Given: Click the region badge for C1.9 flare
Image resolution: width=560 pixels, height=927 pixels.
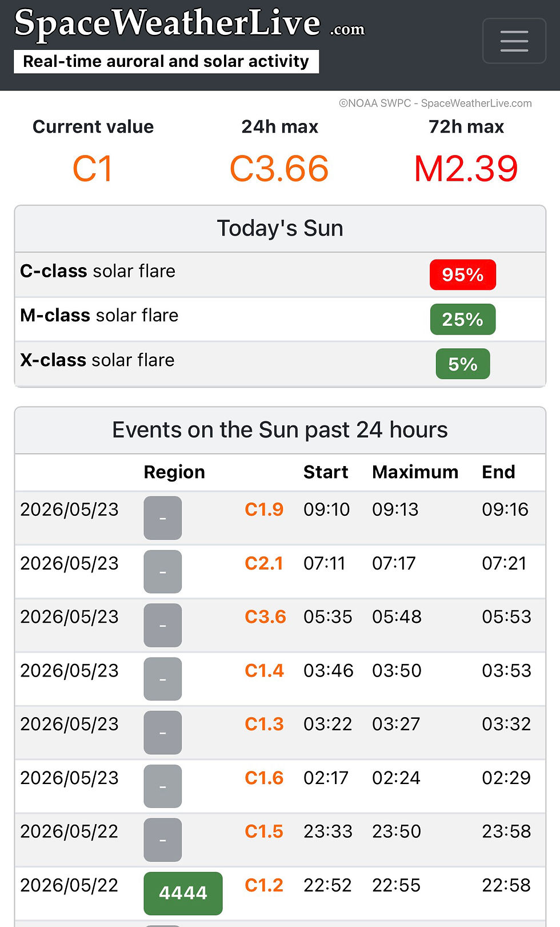Looking at the screenshot, I should (163, 518).
